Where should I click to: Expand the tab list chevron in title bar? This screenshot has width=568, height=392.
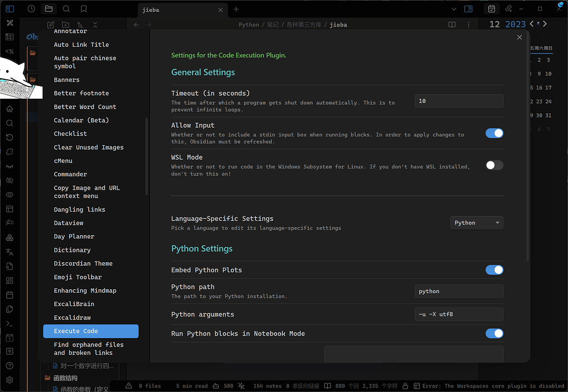(x=454, y=9)
